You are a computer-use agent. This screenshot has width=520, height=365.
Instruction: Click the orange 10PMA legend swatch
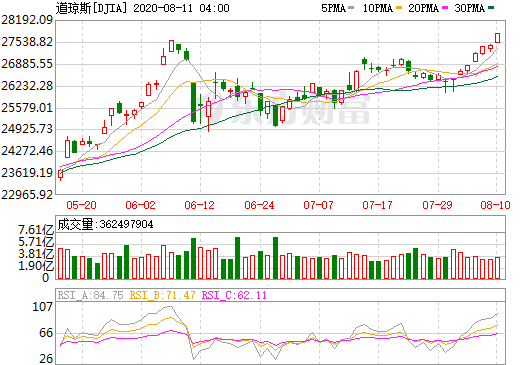click(399, 7)
